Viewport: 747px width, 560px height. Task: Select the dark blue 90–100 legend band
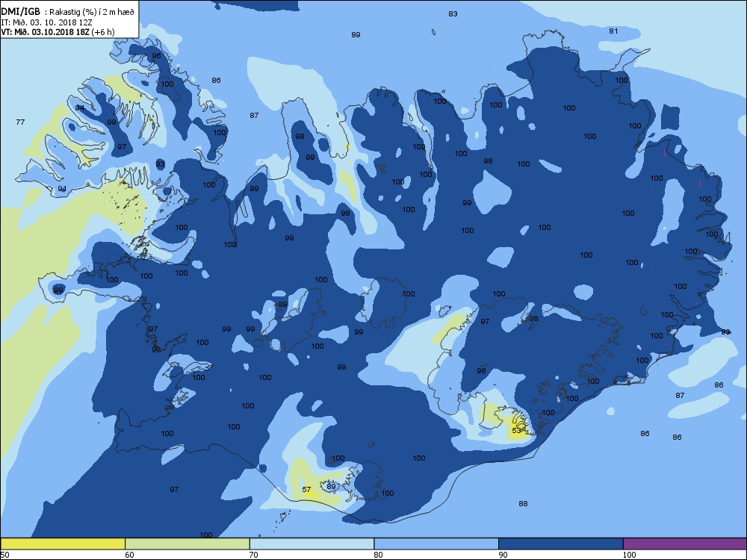tap(561, 544)
